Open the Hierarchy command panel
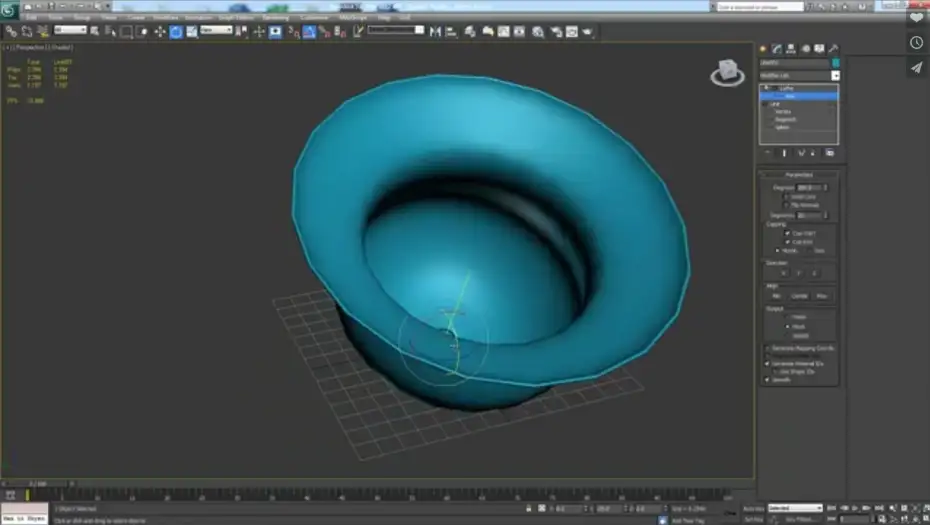The image size is (930, 525). coord(791,49)
